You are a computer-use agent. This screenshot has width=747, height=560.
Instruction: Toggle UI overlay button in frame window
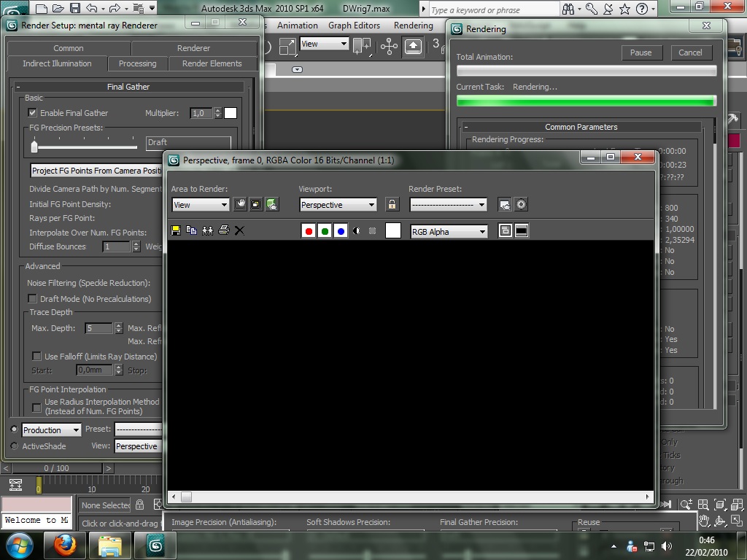506,231
